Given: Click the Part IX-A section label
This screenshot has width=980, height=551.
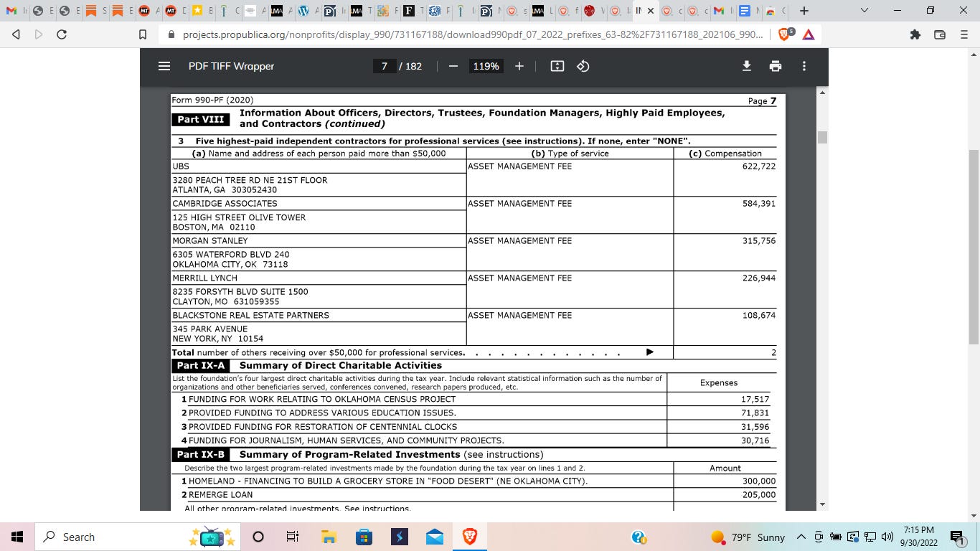Looking at the screenshot, I should [x=201, y=365].
